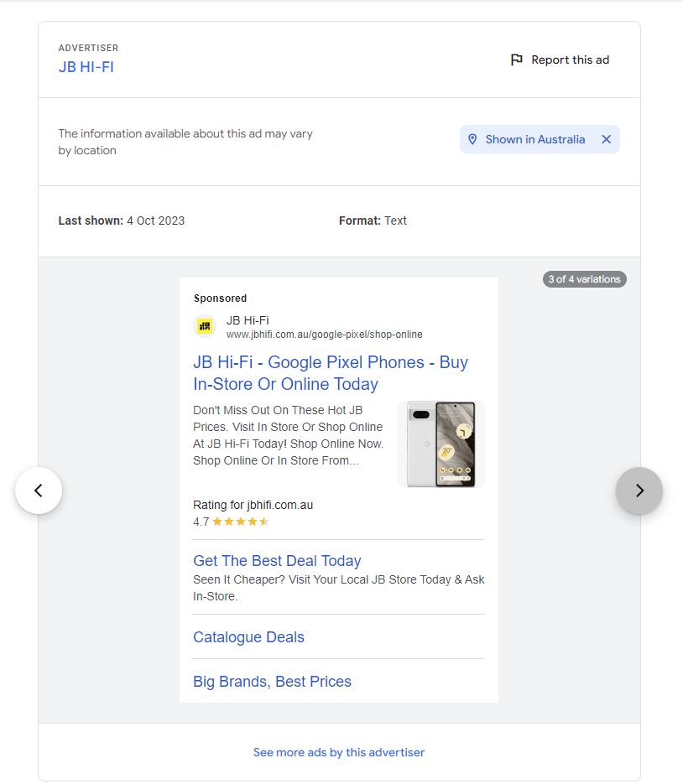Click the jbhifi.com.au display URL

324,335
